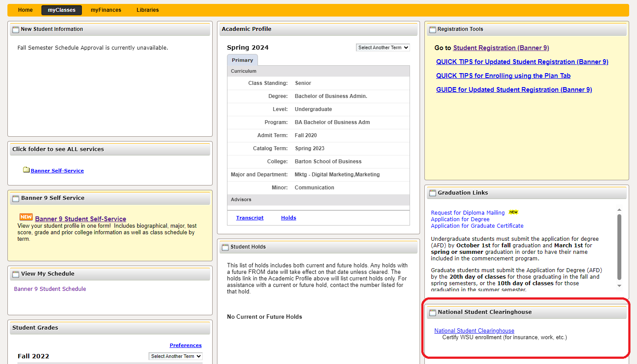Switch to the myFinances tab
637x364 pixels.
coord(106,10)
